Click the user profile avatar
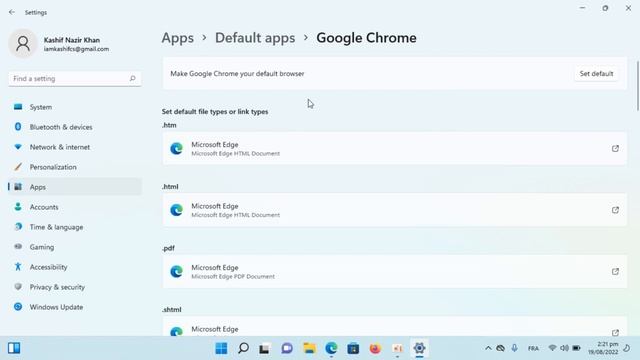Screen dimensions: 640x360 pyautogui.click(x=23, y=43)
